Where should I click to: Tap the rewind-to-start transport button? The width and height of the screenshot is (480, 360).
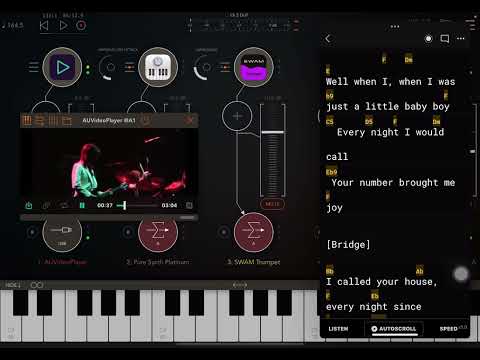pyautogui.click(x=44, y=26)
